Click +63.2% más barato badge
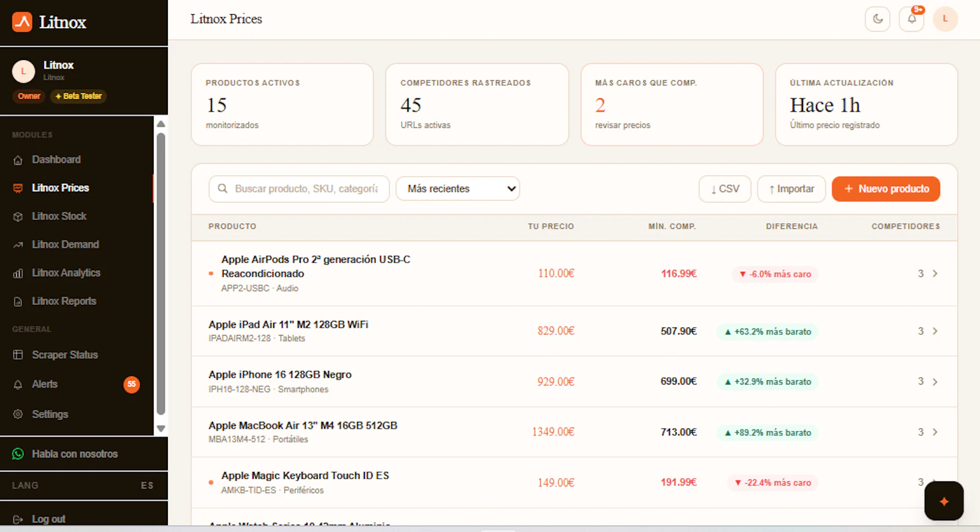This screenshot has height=532, width=980. click(767, 332)
